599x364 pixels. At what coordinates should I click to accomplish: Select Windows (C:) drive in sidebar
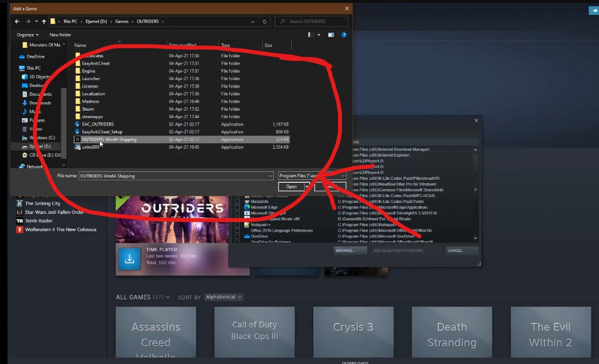42,138
